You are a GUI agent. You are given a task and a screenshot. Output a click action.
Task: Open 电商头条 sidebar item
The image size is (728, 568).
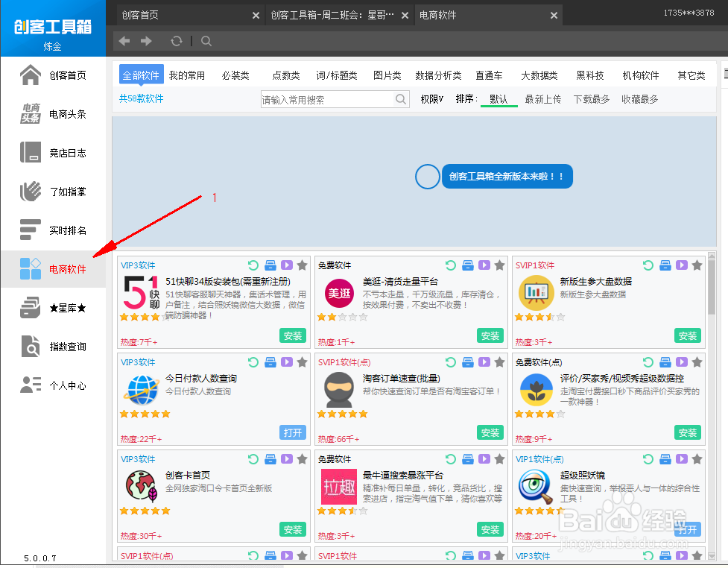tap(53, 114)
